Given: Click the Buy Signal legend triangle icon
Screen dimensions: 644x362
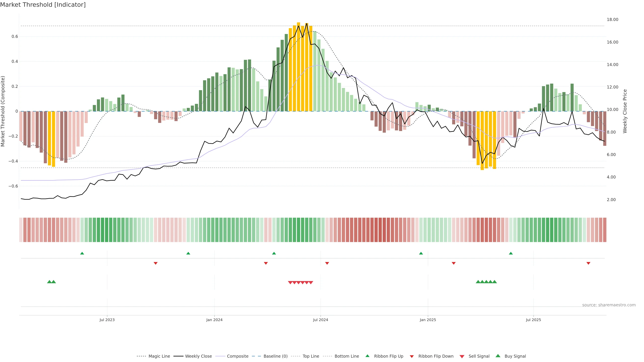Looking at the screenshot, I should (x=498, y=356).
